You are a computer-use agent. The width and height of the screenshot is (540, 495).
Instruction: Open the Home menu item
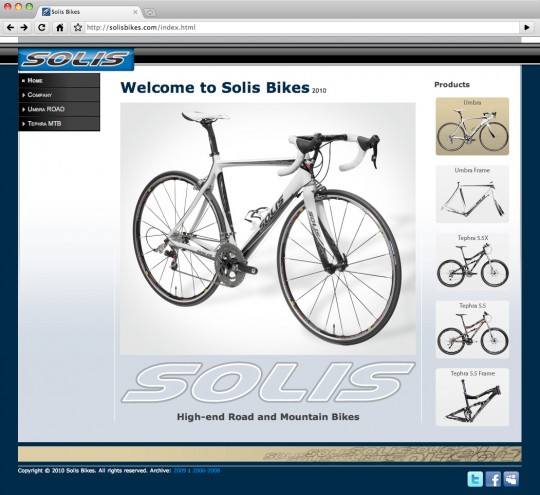pyautogui.click(x=59, y=80)
